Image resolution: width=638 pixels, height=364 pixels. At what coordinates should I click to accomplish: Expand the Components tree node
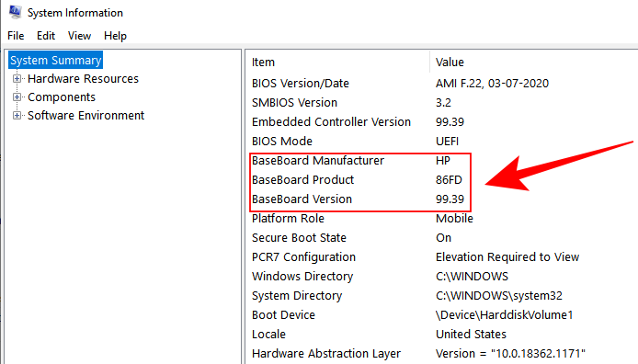(17, 97)
